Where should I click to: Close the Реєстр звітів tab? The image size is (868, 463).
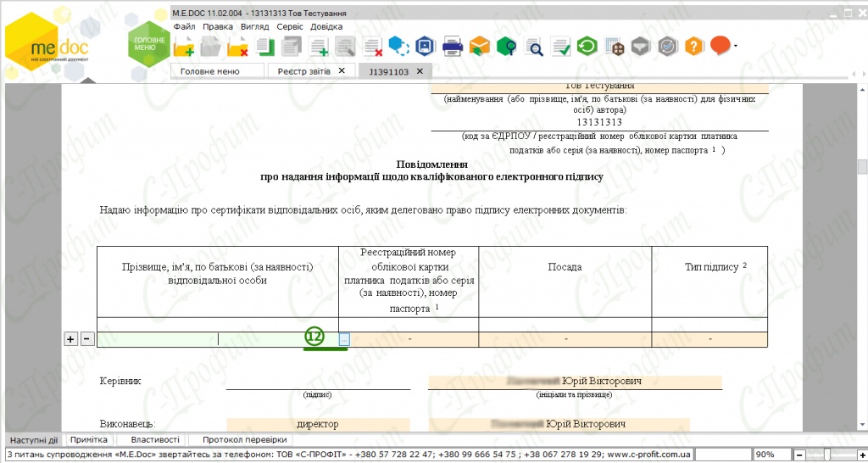(x=342, y=71)
